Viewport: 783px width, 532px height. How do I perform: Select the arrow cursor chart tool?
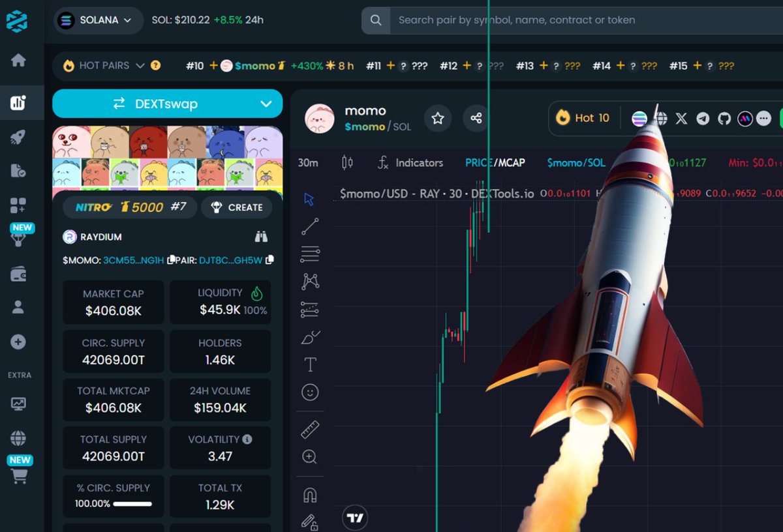(310, 199)
